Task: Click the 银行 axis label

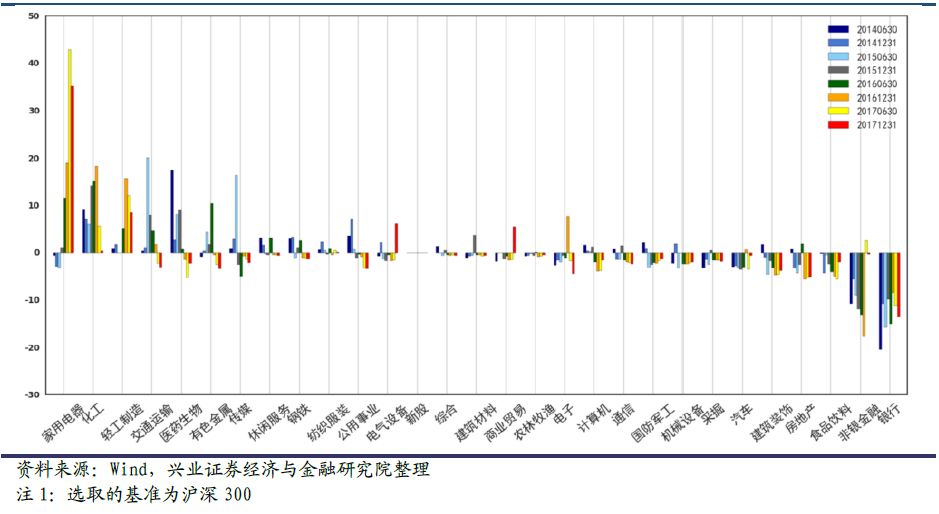Action: tap(890, 413)
